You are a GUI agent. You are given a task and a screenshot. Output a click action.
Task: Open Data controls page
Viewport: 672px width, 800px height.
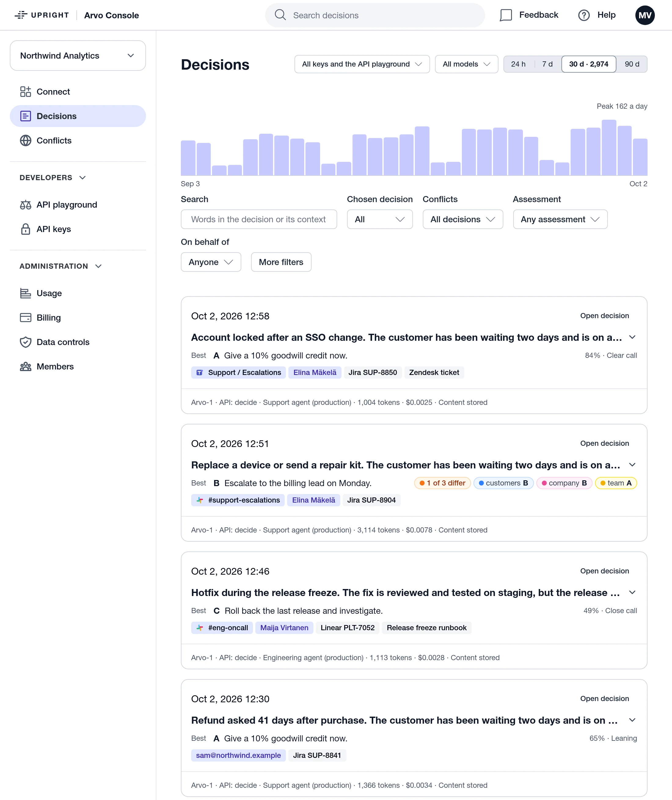pyautogui.click(x=78, y=342)
